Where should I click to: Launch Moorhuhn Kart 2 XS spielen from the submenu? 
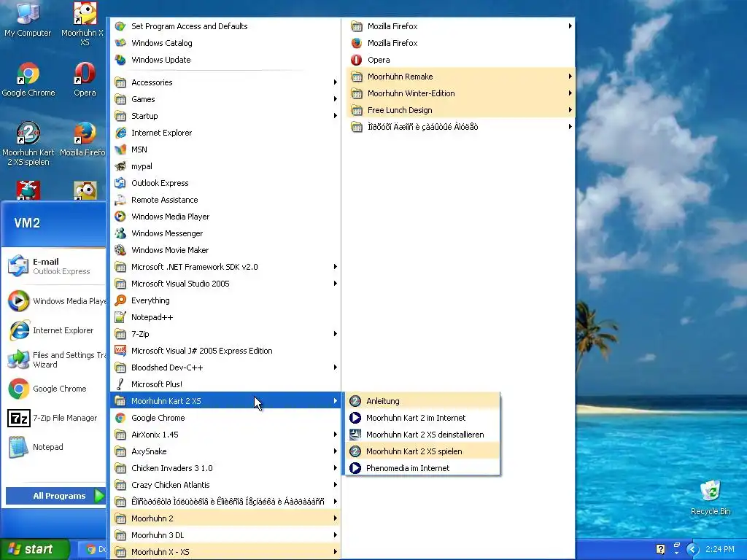422,451
